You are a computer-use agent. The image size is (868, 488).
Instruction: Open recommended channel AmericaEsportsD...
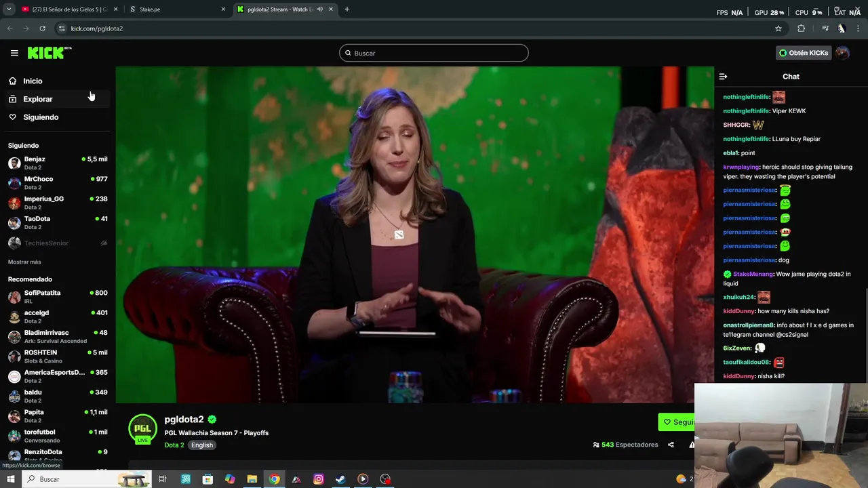click(58, 376)
